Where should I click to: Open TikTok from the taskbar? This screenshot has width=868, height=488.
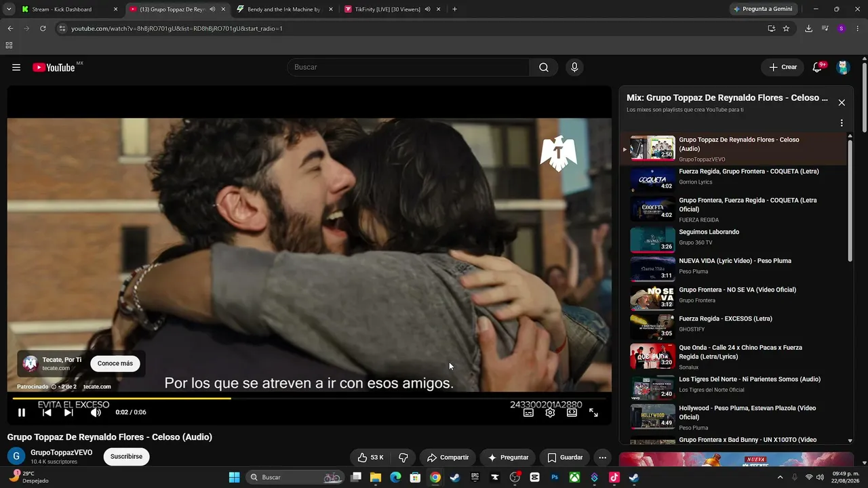614,477
